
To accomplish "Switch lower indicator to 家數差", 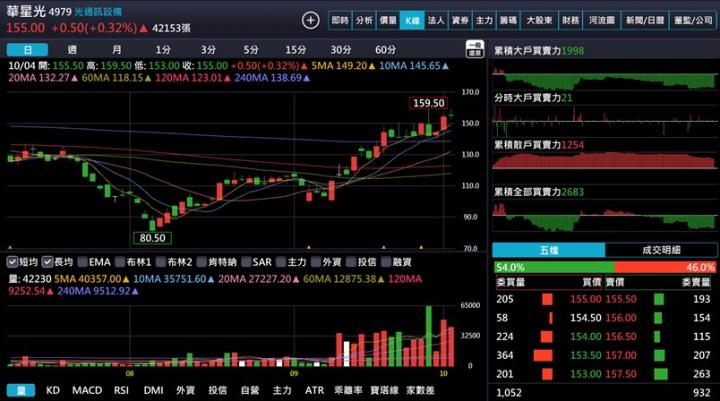I will [x=420, y=390].
